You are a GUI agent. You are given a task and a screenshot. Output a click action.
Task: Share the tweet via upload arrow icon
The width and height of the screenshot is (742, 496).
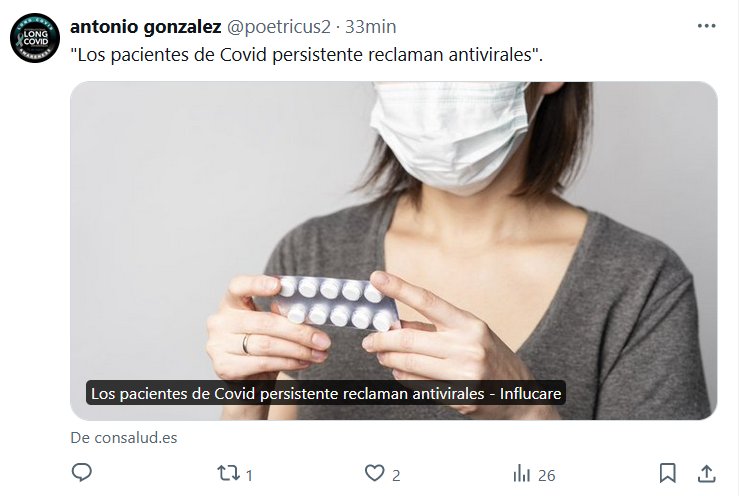click(707, 473)
